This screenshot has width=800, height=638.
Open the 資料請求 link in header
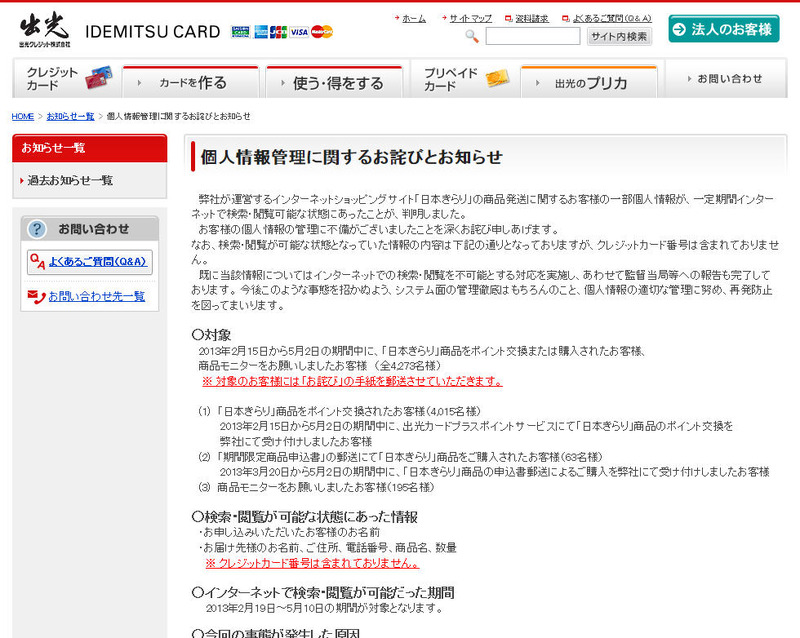[x=531, y=18]
